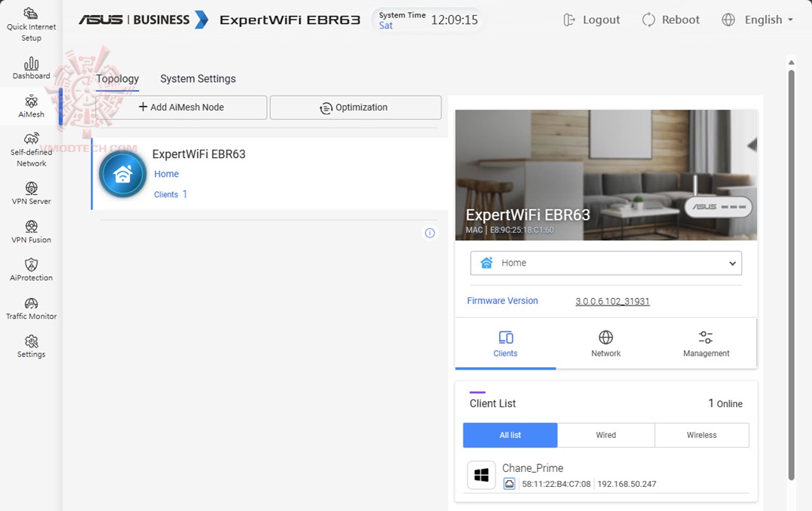
Task: Open VPN Fusion settings
Action: [x=31, y=231]
